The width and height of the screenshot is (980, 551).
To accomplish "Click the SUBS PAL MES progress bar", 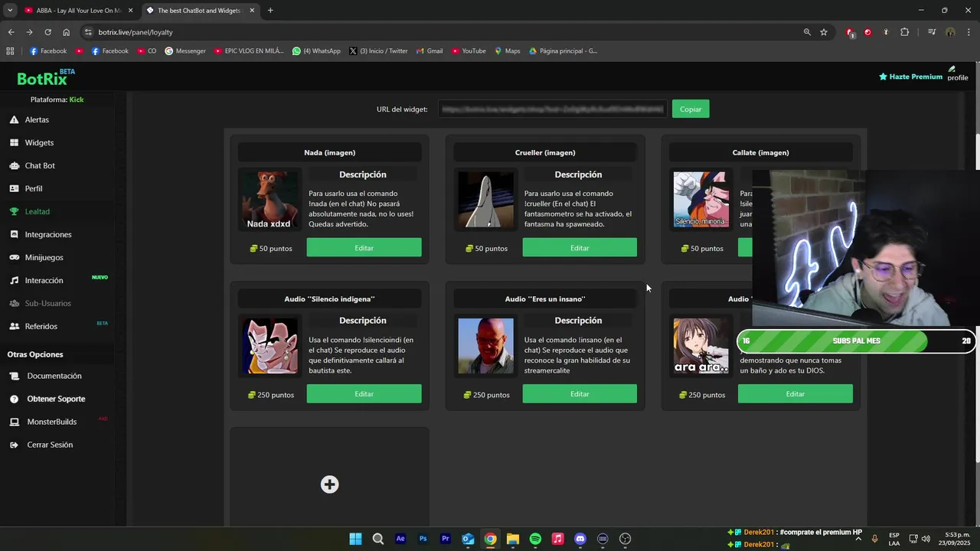I will 856,341.
